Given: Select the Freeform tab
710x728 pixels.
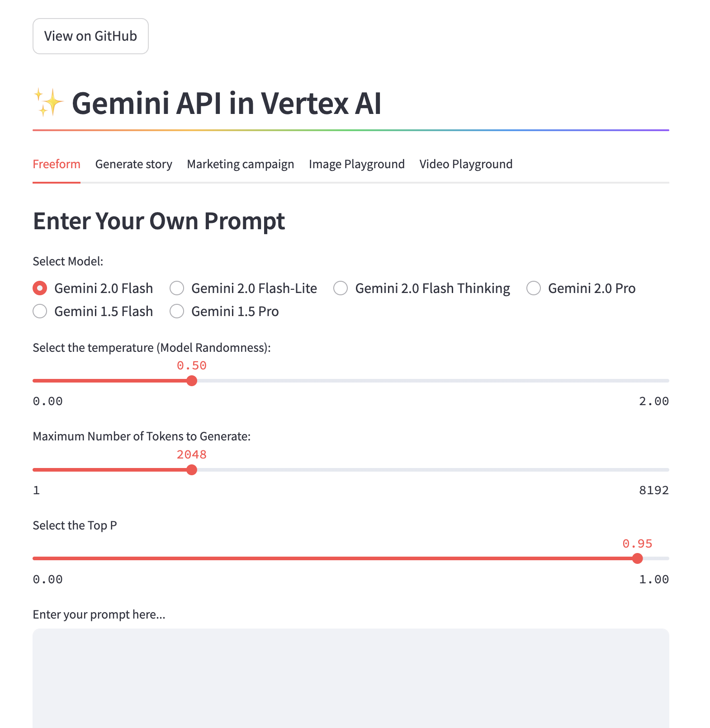Looking at the screenshot, I should [56, 164].
